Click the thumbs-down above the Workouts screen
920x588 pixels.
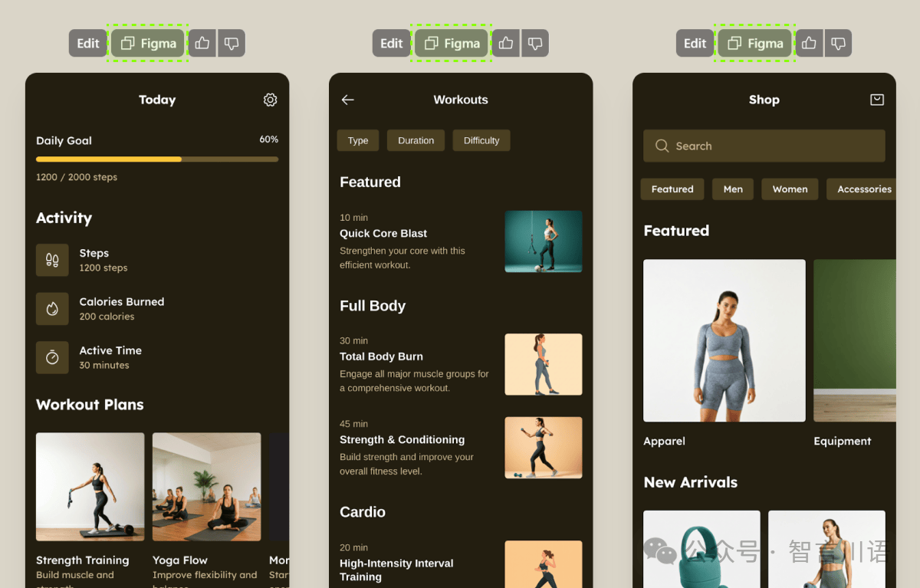tap(535, 43)
